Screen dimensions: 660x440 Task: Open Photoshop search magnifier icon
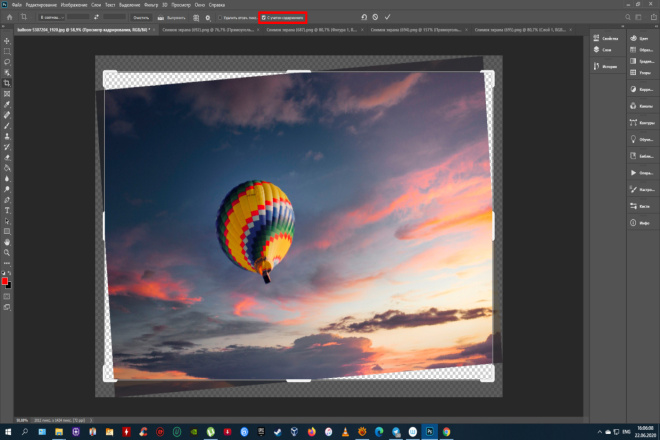628,17
